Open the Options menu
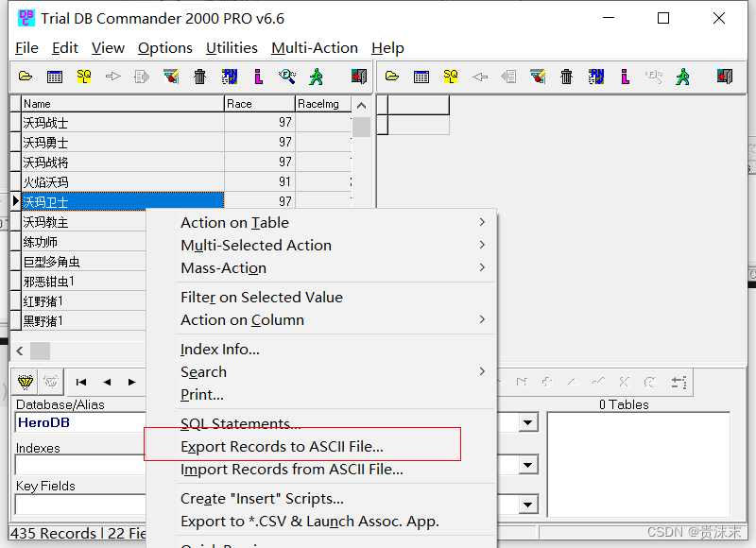The image size is (756, 548). 164,48
